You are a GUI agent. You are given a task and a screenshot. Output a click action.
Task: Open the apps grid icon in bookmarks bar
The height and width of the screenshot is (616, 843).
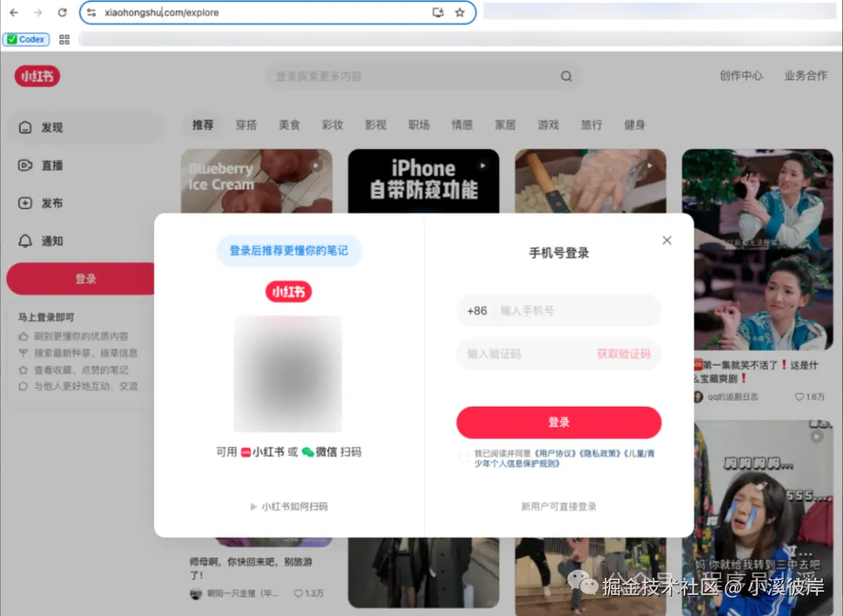pyautogui.click(x=65, y=39)
